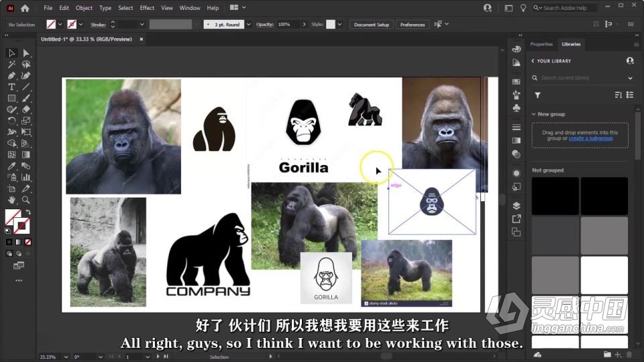The height and width of the screenshot is (362, 644).
Task: Select the Gradient tool
Action: pos(26,155)
